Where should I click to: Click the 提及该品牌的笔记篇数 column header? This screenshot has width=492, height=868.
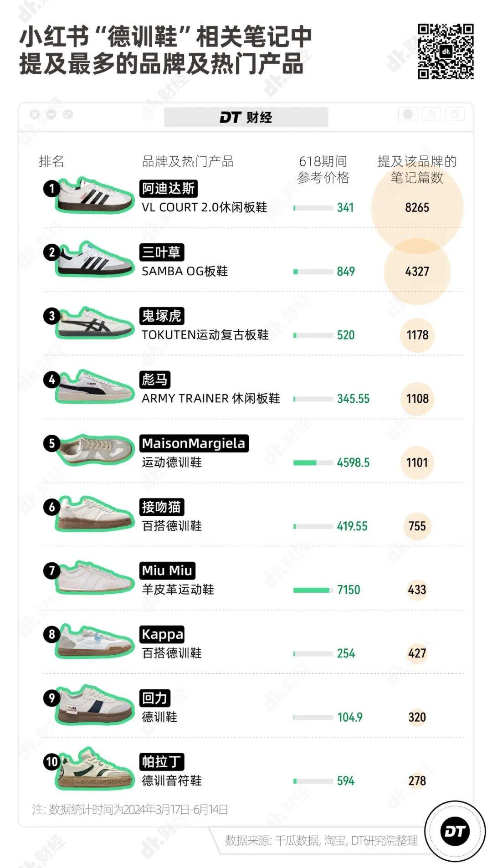(417, 169)
